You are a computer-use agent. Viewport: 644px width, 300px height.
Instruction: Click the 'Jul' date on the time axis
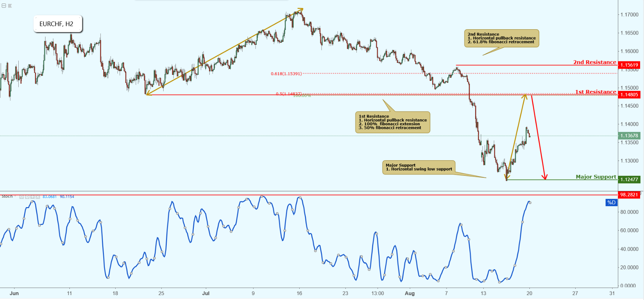pyautogui.click(x=206, y=293)
